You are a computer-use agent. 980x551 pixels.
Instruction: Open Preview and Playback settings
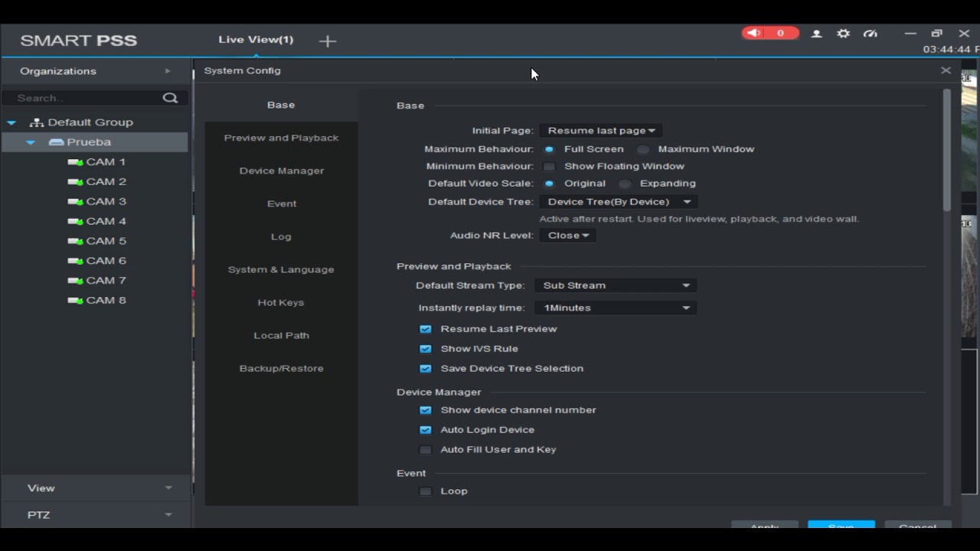pyautogui.click(x=281, y=138)
